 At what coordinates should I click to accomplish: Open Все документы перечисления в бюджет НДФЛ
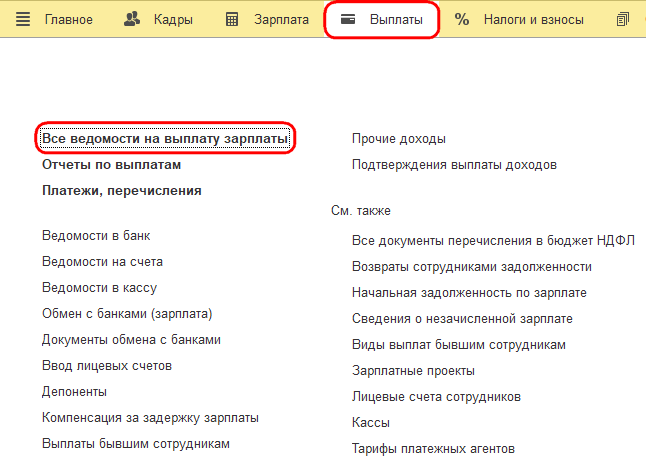(494, 241)
